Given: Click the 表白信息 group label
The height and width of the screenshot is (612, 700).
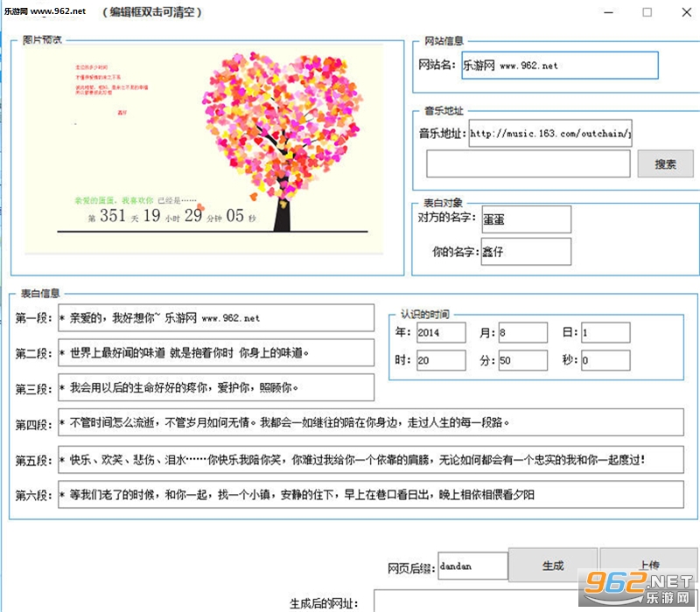Looking at the screenshot, I should click(40, 293).
